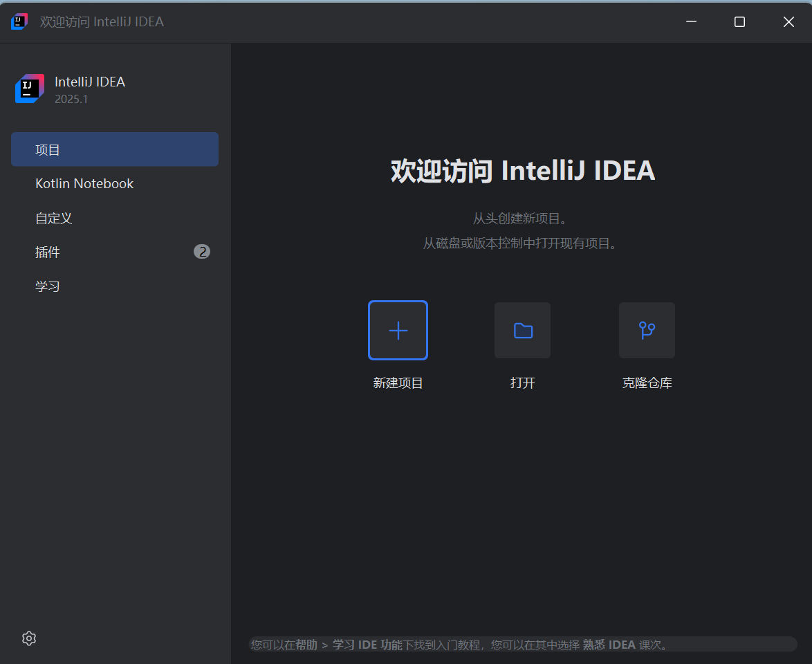The width and height of the screenshot is (812, 664).
Task: Click the New Project plus icon
Action: (398, 330)
